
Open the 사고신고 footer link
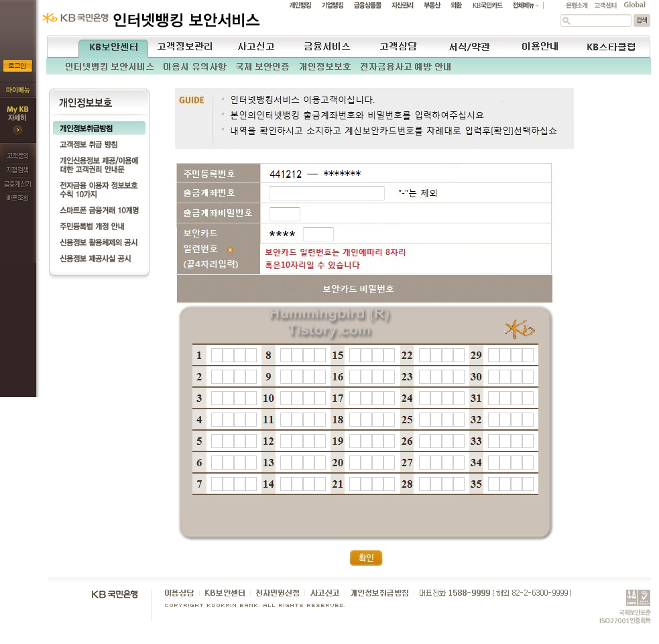[325, 593]
